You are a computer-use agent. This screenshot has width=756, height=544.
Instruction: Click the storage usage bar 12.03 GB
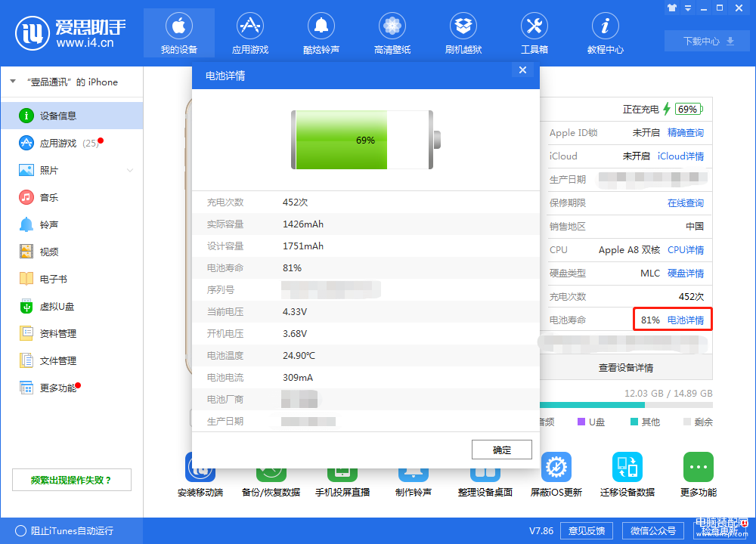coord(626,405)
